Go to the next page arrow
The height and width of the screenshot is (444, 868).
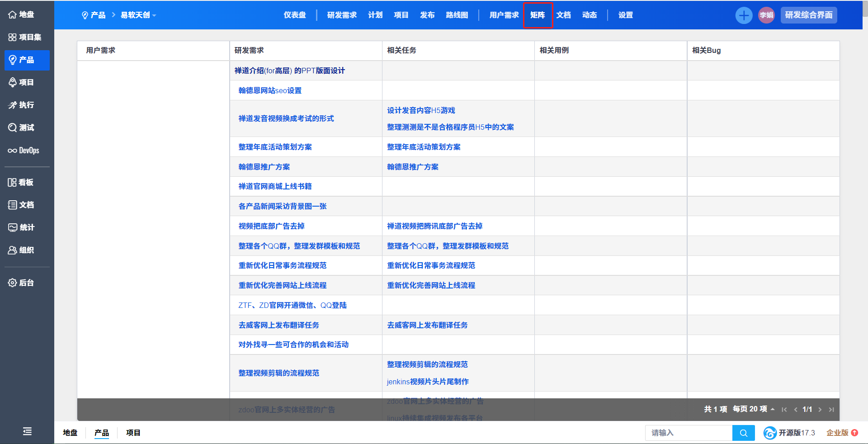[820, 410]
